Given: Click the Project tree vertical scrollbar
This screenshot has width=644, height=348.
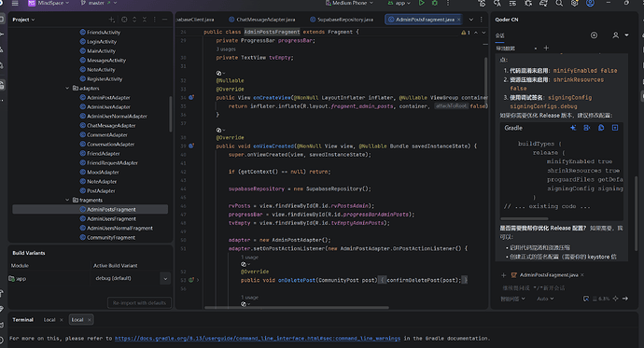Looking at the screenshot, I should [x=171, y=115].
